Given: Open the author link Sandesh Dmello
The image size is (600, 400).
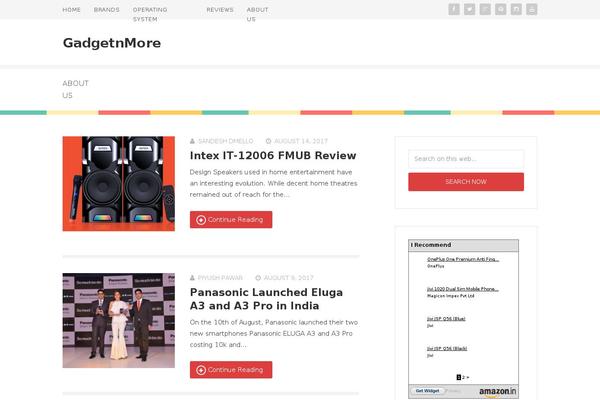Looking at the screenshot, I should pyautogui.click(x=226, y=141).
